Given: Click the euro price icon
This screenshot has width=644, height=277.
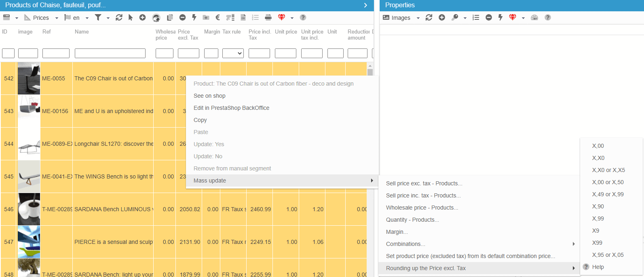Looking at the screenshot, I should coord(217,17).
